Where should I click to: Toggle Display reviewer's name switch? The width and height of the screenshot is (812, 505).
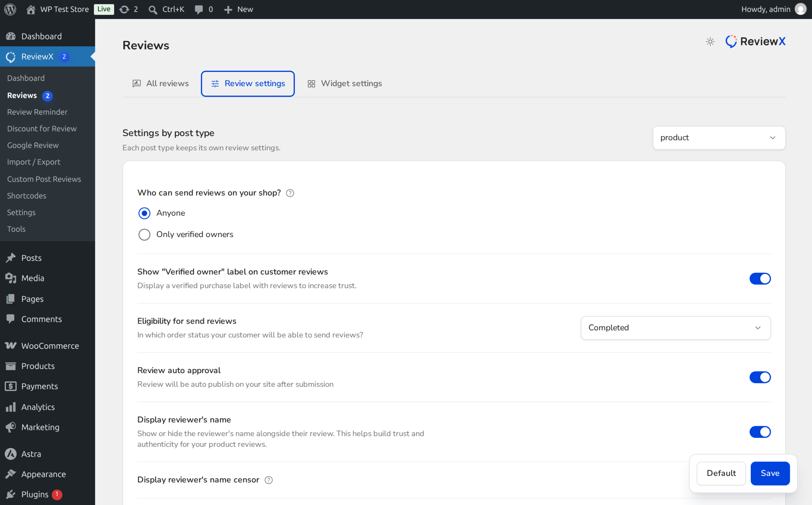pos(760,432)
